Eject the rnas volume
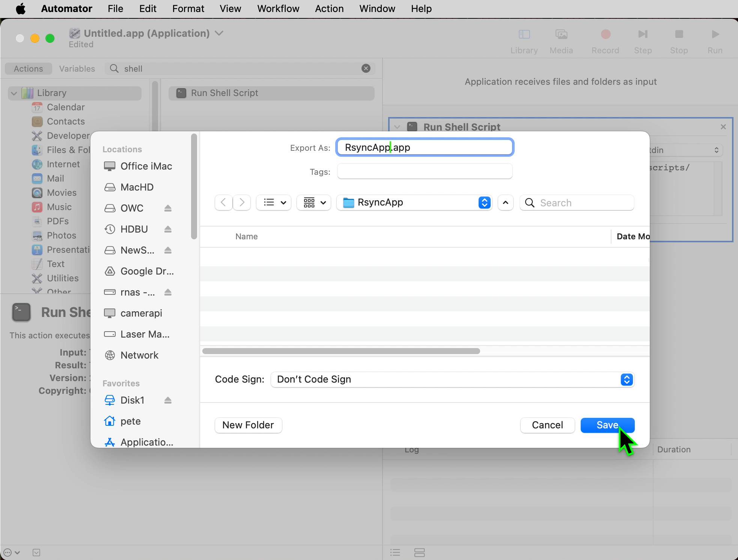The height and width of the screenshot is (560, 738). (168, 292)
